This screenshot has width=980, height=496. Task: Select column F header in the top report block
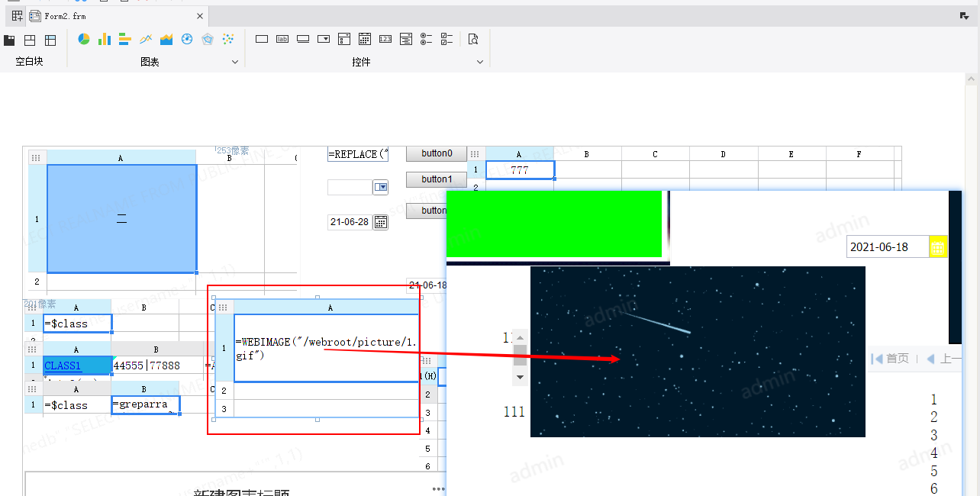[x=859, y=154]
